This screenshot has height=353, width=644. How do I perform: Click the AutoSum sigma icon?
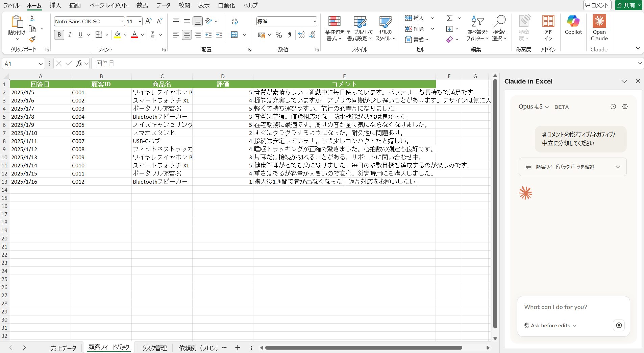[x=450, y=18]
